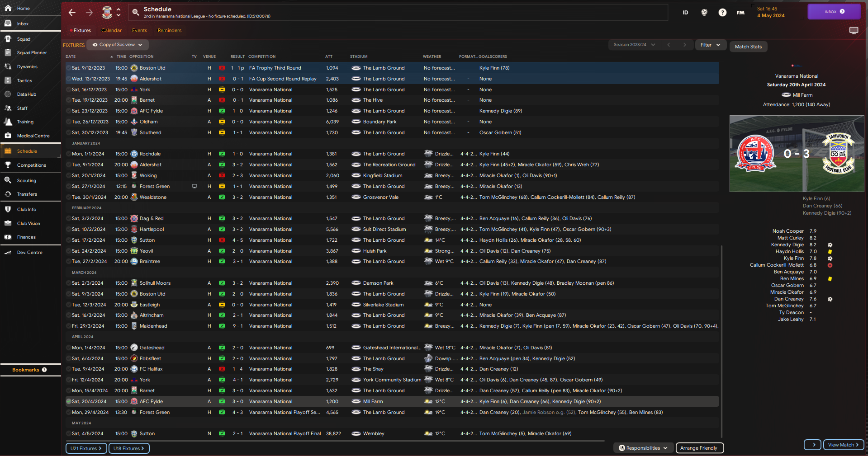Viewport: 868px width, 456px height.
Task: Click the Mill Farm stadium link in match panel
Action: (802, 95)
